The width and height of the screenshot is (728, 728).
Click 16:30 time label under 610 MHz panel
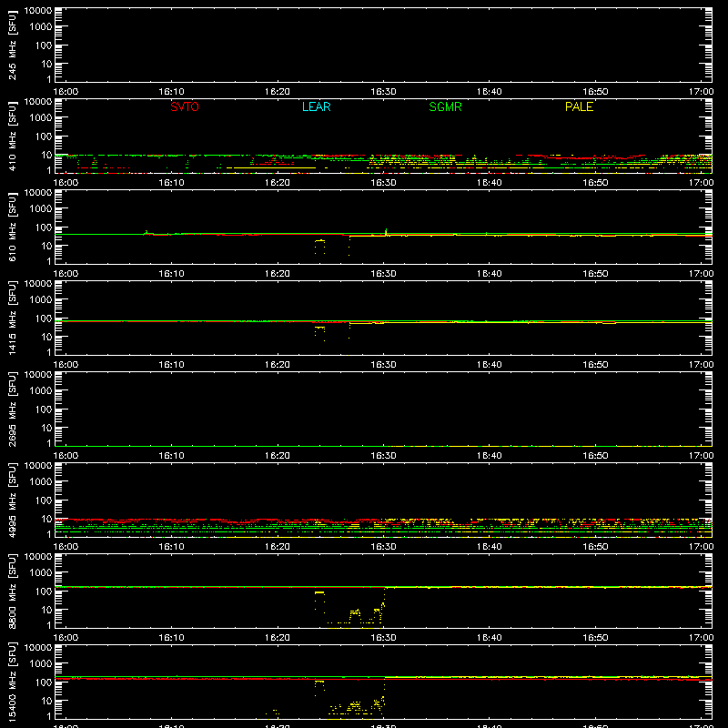[383, 274]
